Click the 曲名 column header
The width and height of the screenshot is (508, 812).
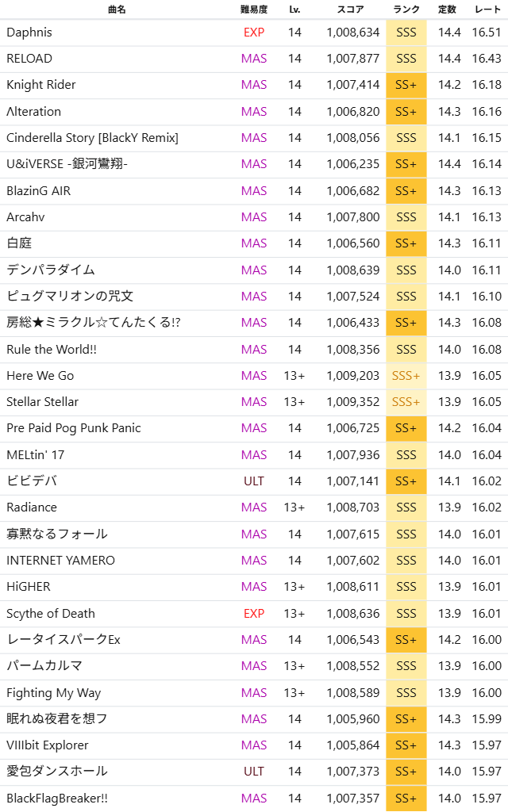point(117,10)
